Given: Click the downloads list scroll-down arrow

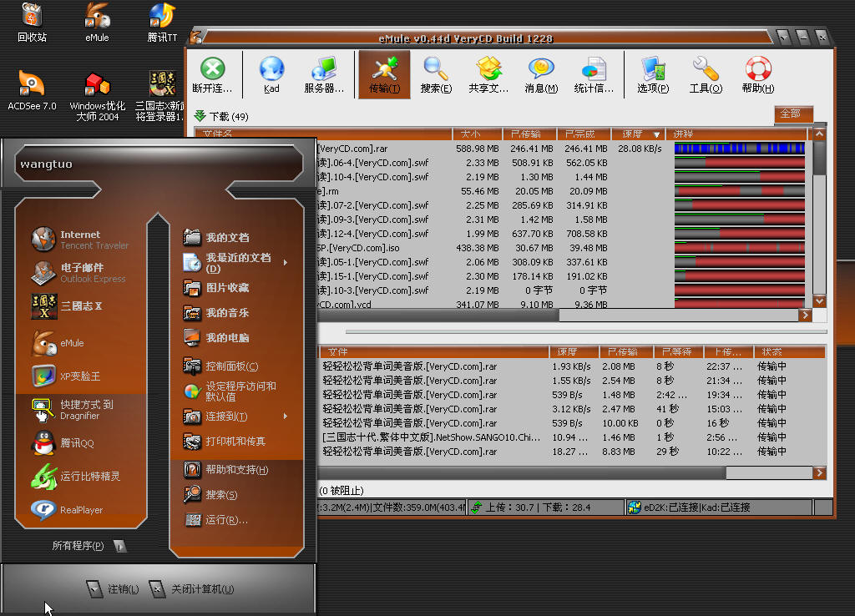Looking at the screenshot, I should click(x=819, y=301).
